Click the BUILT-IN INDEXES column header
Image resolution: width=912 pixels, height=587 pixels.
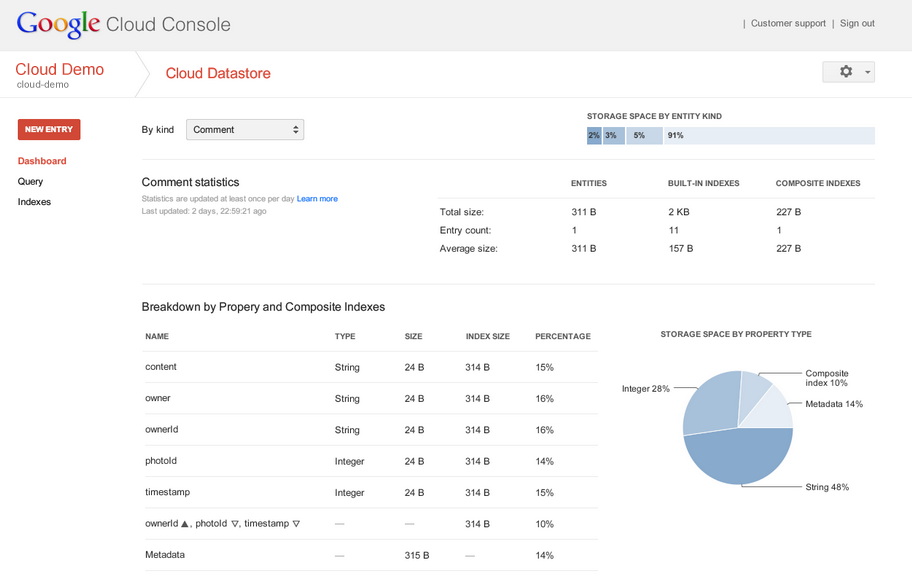click(x=703, y=183)
